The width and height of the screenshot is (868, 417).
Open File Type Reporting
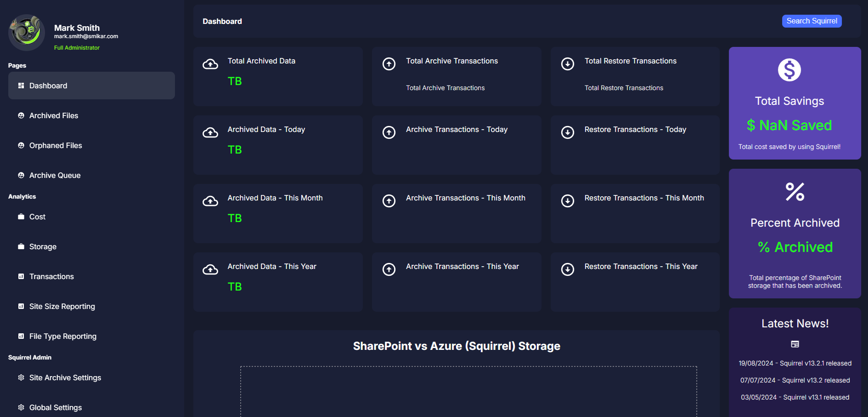[x=63, y=336]
